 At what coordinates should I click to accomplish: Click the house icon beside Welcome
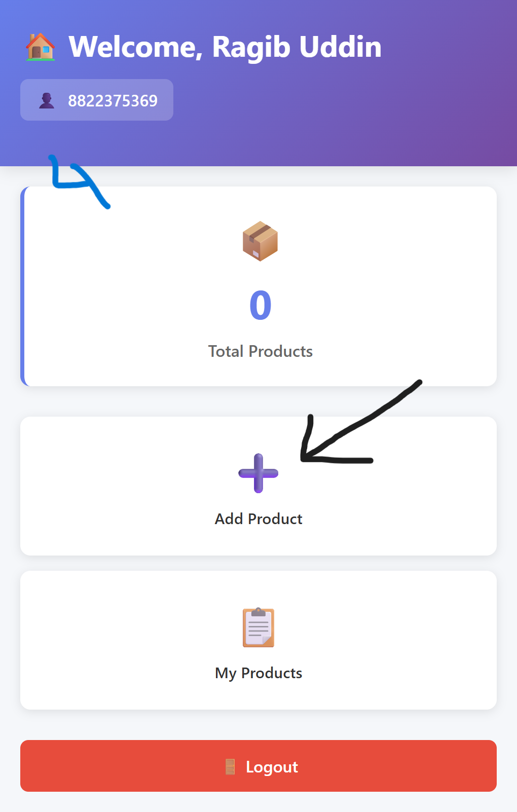40,47
